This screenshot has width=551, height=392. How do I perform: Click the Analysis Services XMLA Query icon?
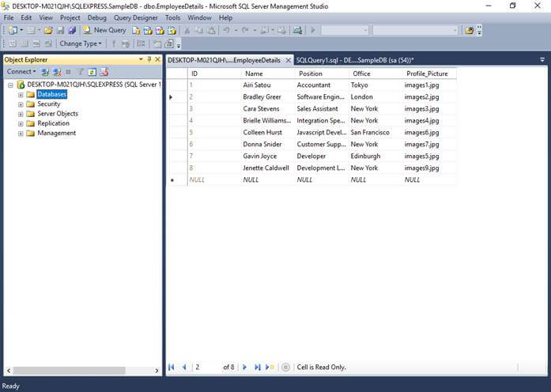[x=172, y=31]
